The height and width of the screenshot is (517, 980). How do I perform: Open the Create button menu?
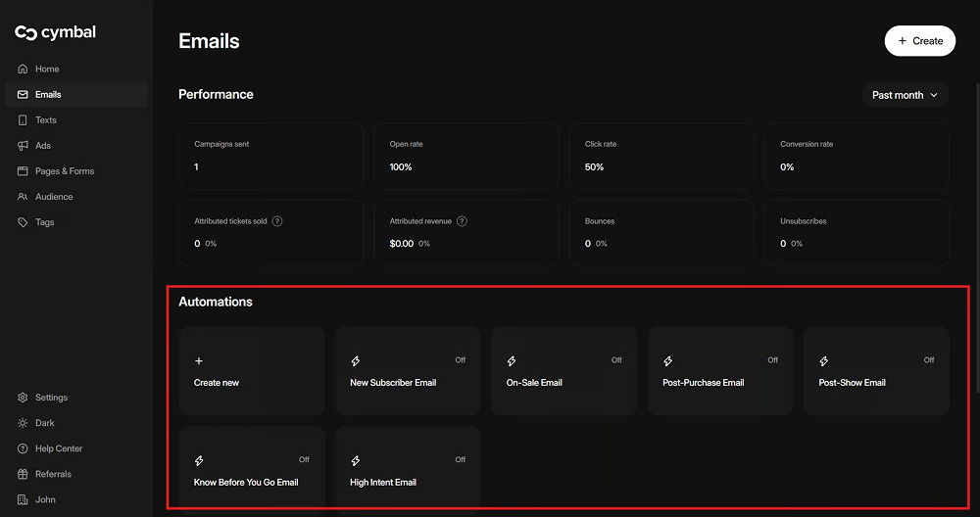tap(919, 41)
